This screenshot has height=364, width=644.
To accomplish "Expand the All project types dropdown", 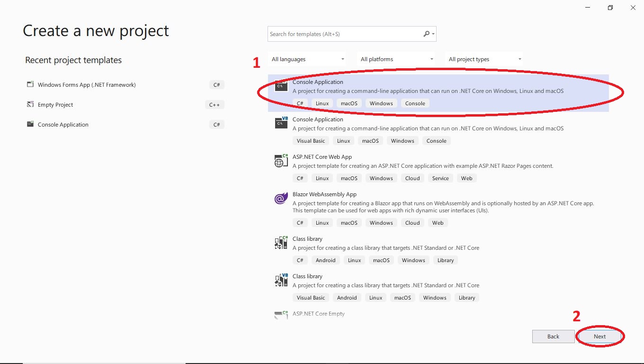I will (x=485, y=59).
